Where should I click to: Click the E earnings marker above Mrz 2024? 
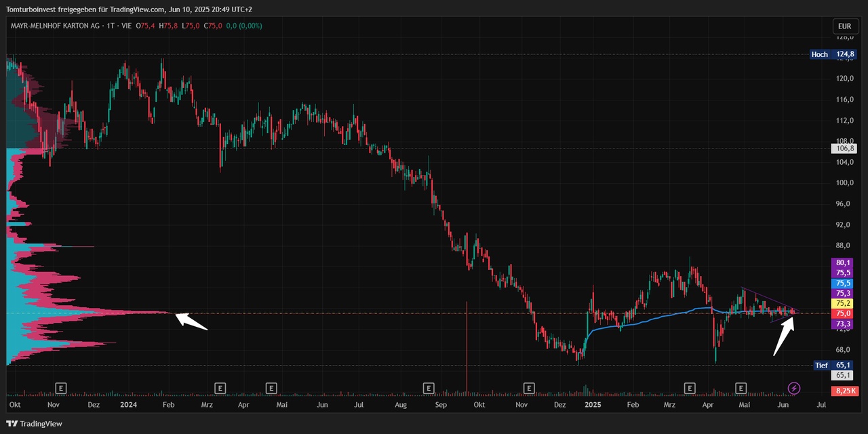tap(220, 388)
